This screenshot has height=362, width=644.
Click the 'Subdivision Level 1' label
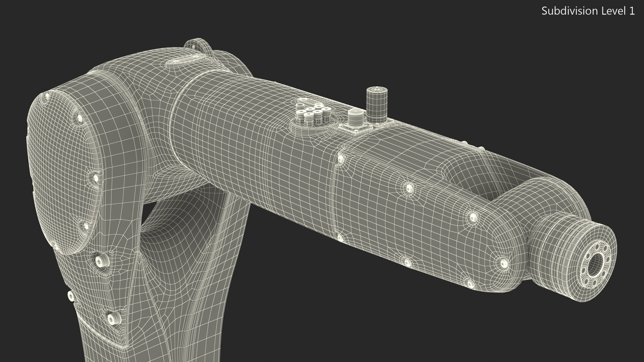point(588,11)
